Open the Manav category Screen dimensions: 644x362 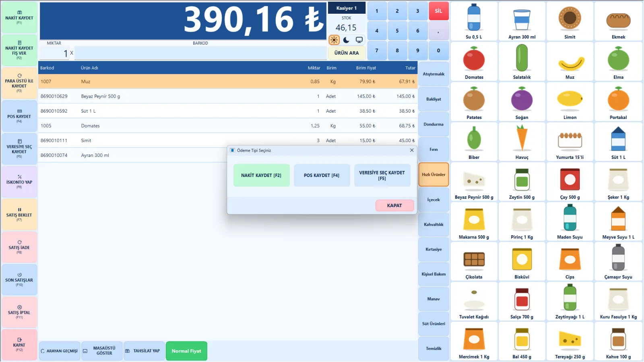click(433, 299)
